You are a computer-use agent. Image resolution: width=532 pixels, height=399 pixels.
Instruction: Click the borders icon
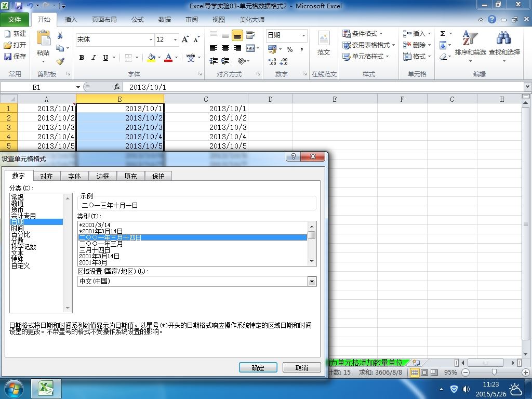coord(128,58)
